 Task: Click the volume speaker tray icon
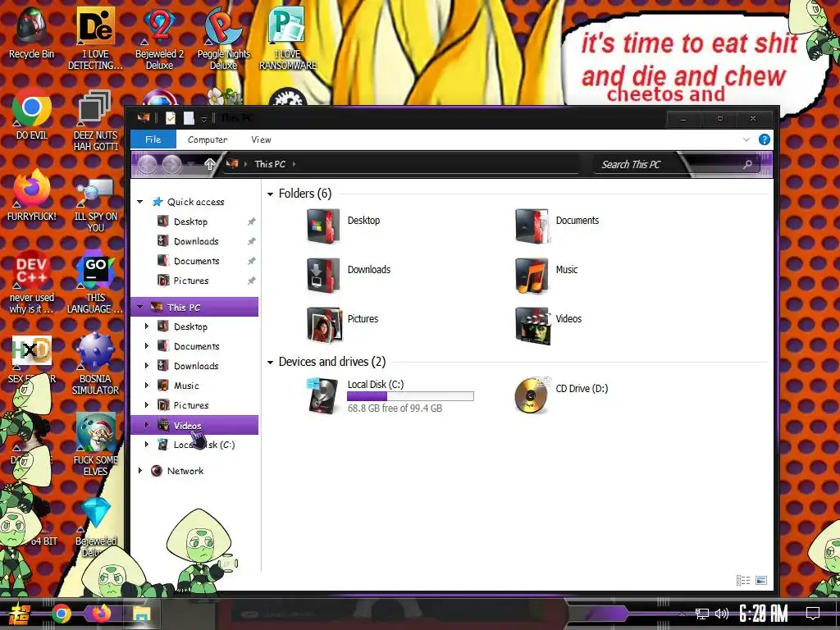[x=722, y=614]
